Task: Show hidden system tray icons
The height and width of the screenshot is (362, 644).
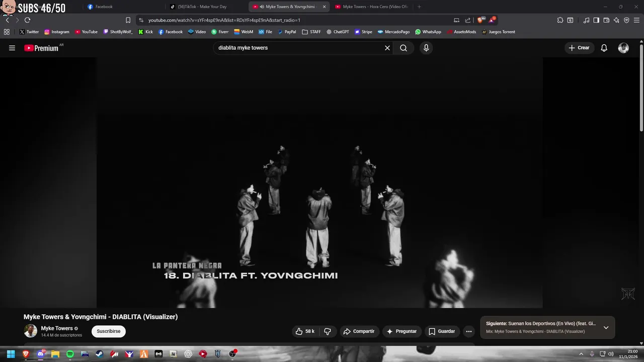Action: (x=581, y=354)
